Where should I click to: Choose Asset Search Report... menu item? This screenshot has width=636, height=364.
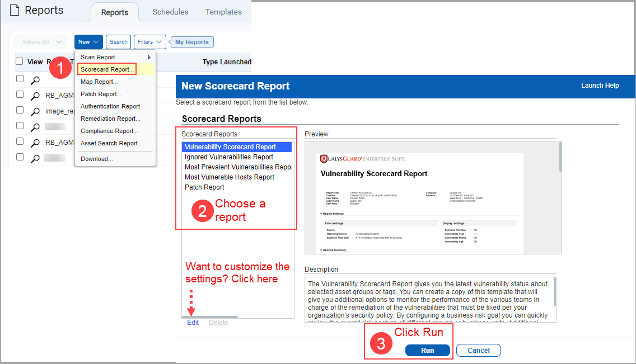tap(111, 143)
